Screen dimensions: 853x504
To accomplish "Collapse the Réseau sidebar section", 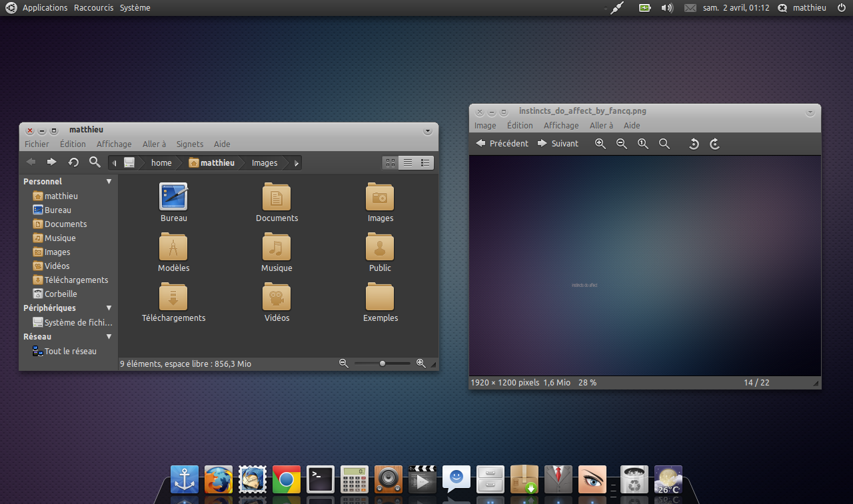I will [109, 337].
